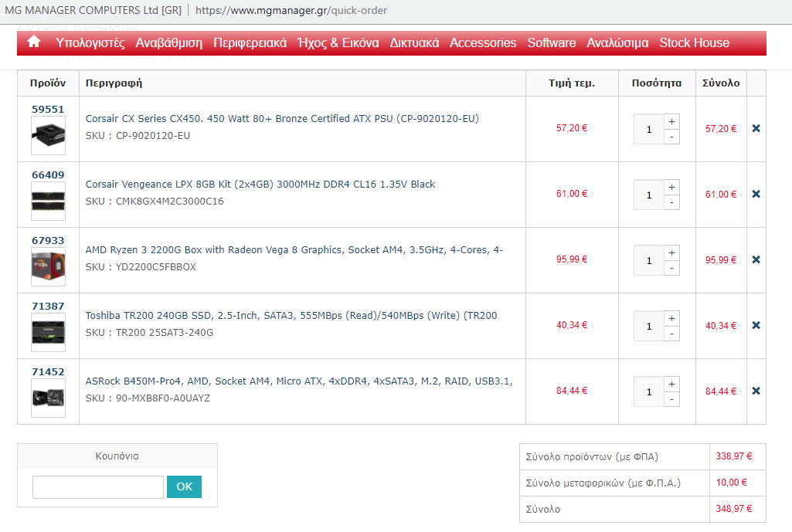Click the quantity field for AMD Ryzen 3

pos(649,260)
